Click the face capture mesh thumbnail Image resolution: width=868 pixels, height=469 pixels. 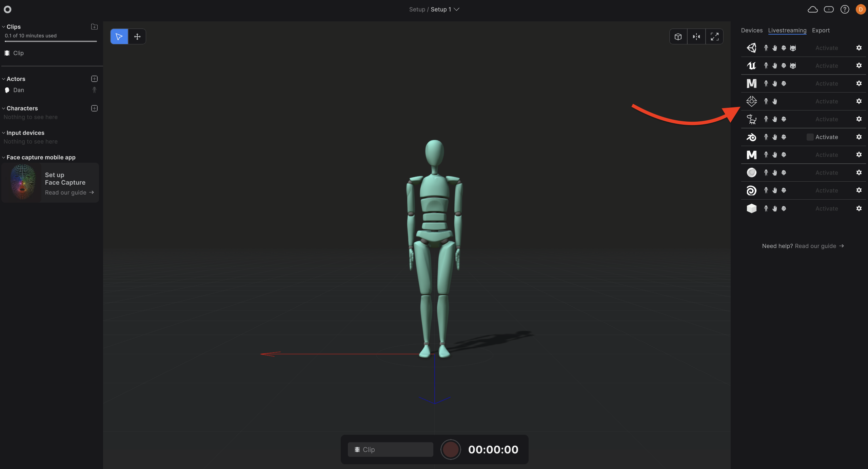22,182
